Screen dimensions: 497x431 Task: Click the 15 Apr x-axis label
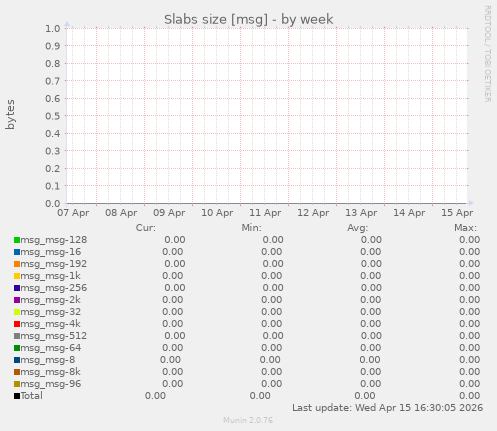pyautogui.click(x=457, y=213)
